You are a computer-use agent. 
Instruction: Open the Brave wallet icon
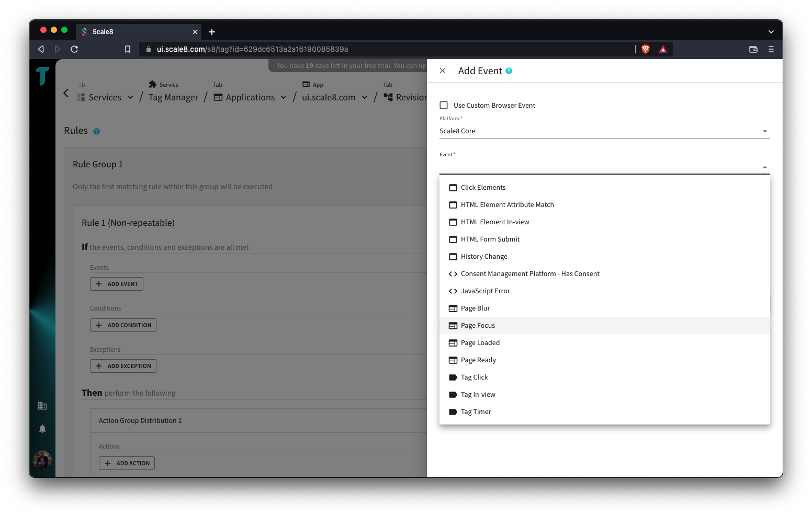click(x=753, y=49)
